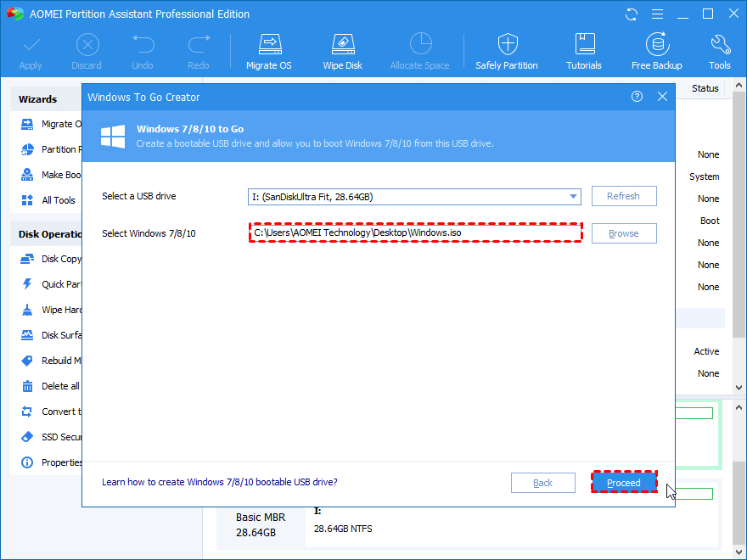The height and width of the screenshot is (560, 747).
Task: Click the Browse button
Action: [x=624, y=233]
